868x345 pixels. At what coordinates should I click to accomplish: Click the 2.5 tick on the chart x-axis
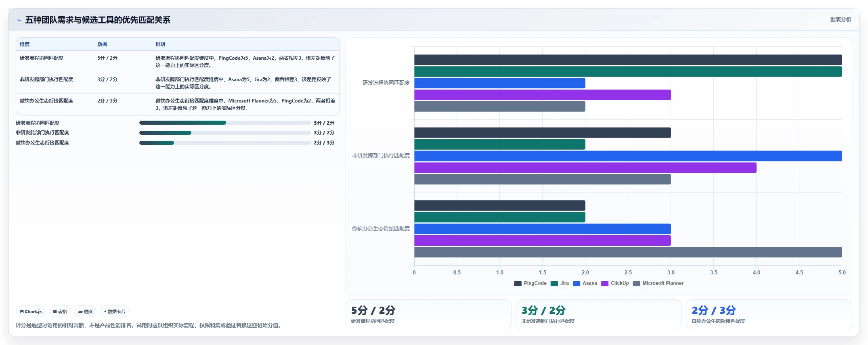628,273
